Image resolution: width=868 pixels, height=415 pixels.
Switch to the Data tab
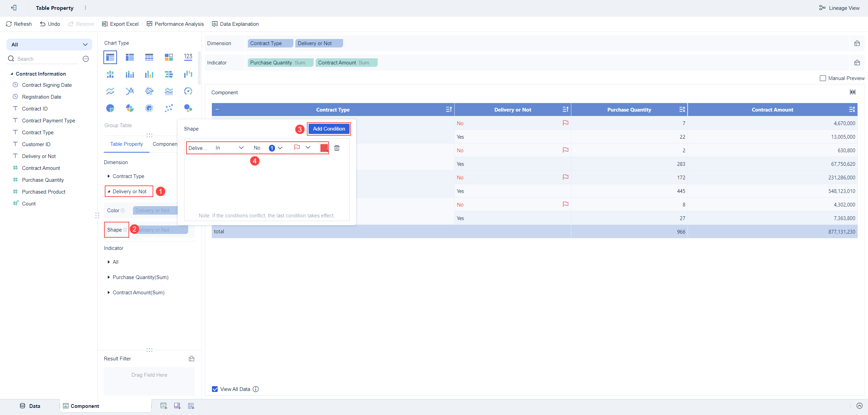pos(30,406)
